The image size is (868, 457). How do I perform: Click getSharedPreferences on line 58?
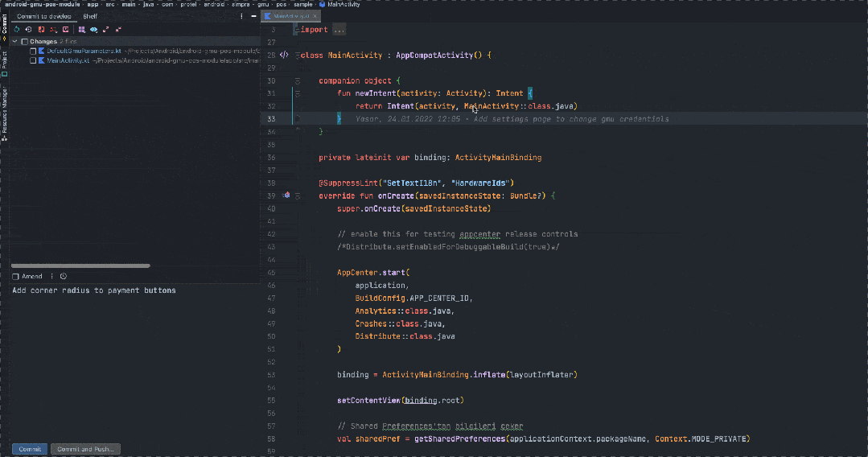[459, 438]
